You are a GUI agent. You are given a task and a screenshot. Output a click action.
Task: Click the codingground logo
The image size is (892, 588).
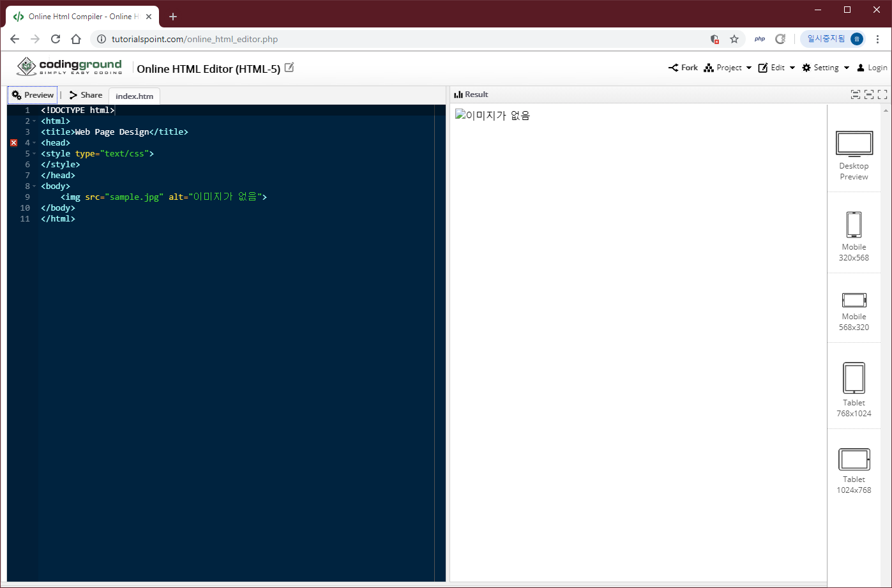[x=69, y=66]
